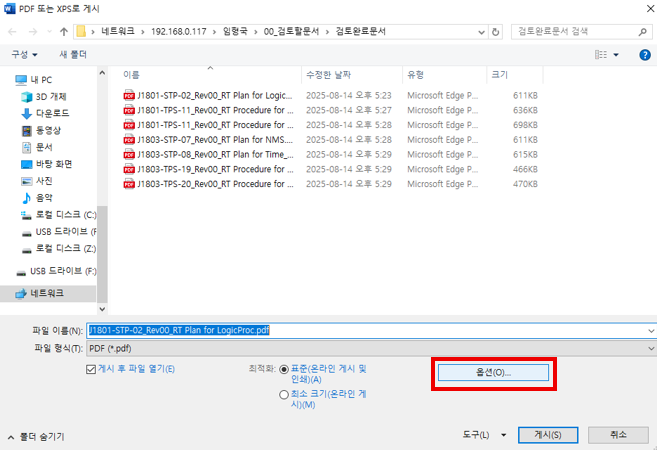Open the 도구(L) dropdown
Screen dimensions: 657x450
coord(484,435)
